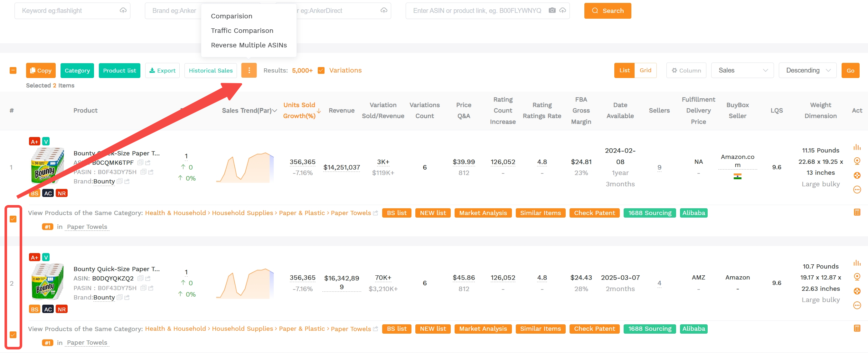Click upload icon at the right end of the ASIN field
The height and width of the screenshot is (353, 868).
[x=562, y=10]
